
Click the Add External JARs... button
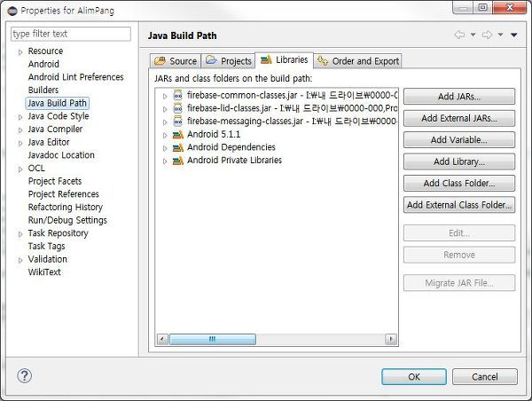click(x=459, y=118)
